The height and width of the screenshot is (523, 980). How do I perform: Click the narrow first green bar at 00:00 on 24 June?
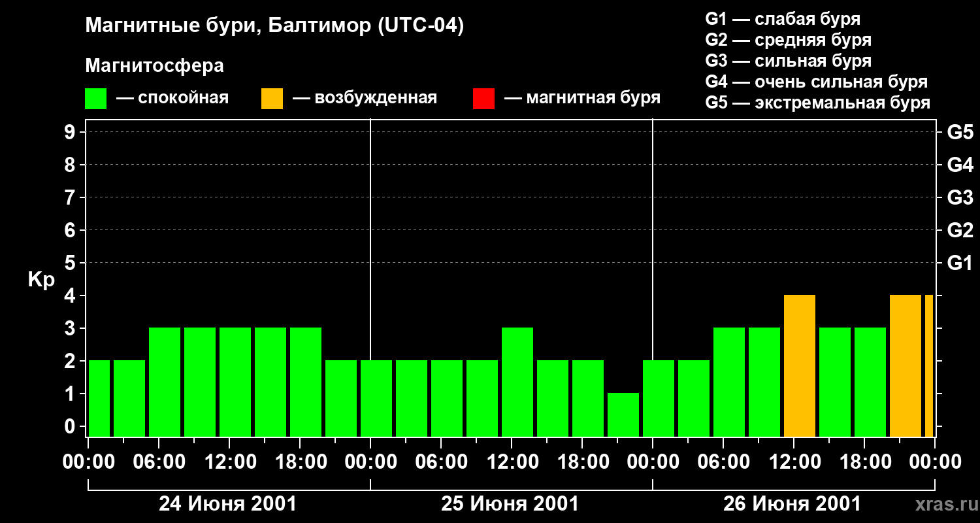click(x=99, y=399)
